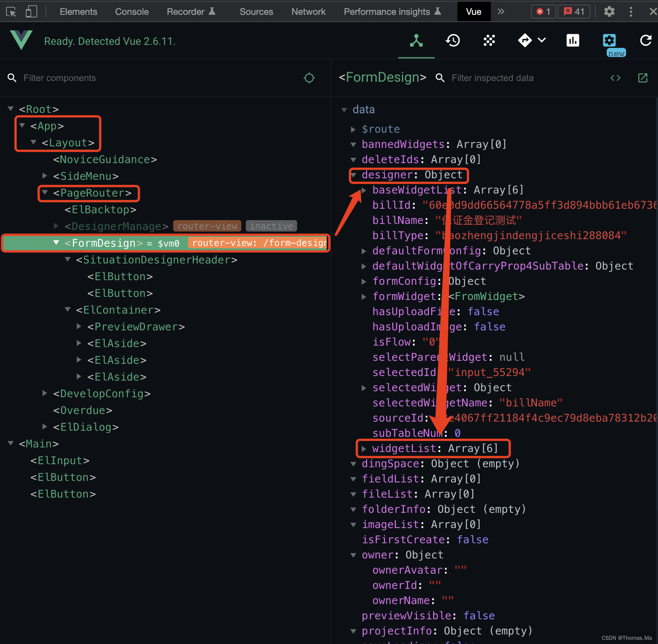Open the Vue devtools settings gear labeled new
The height and width of the screenshot is (644, 658).
[609, 40]
